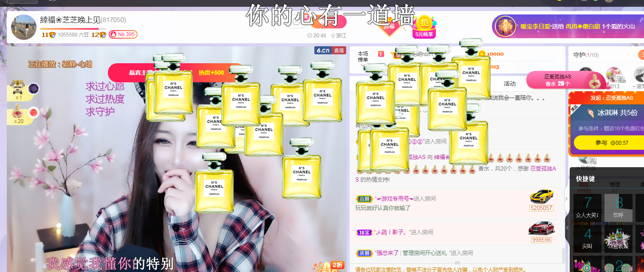Open the streamer's round avatar photo
This screenshot has height=272, width=644.
[x=23, y=27]
